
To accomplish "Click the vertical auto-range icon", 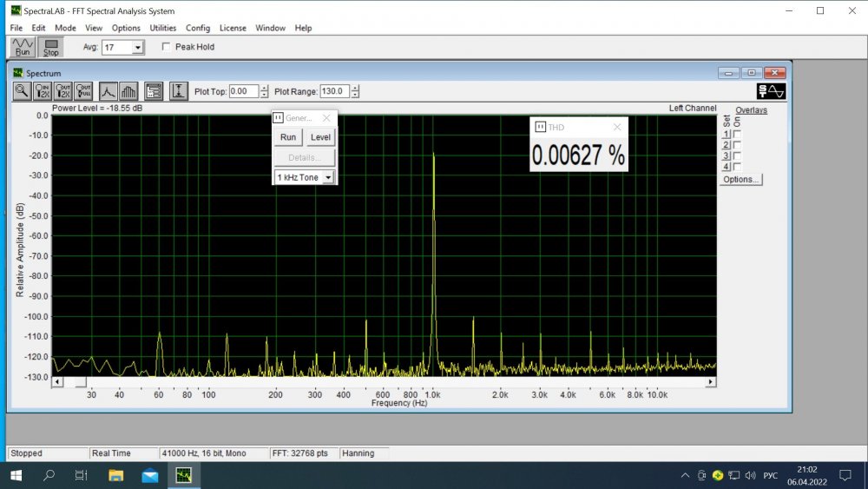I will (x=179, y=91).
